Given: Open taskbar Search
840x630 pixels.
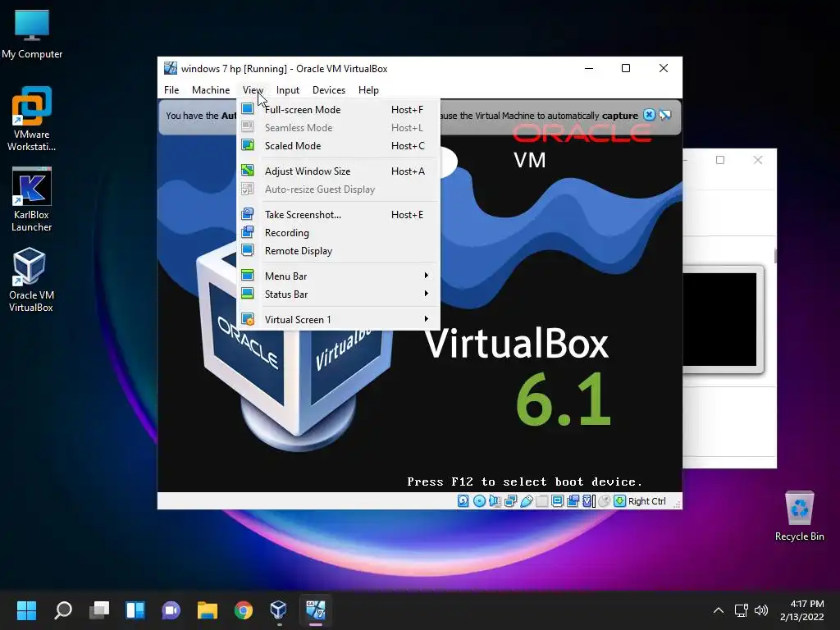Looking at the screenshot, I should (63, 609).
